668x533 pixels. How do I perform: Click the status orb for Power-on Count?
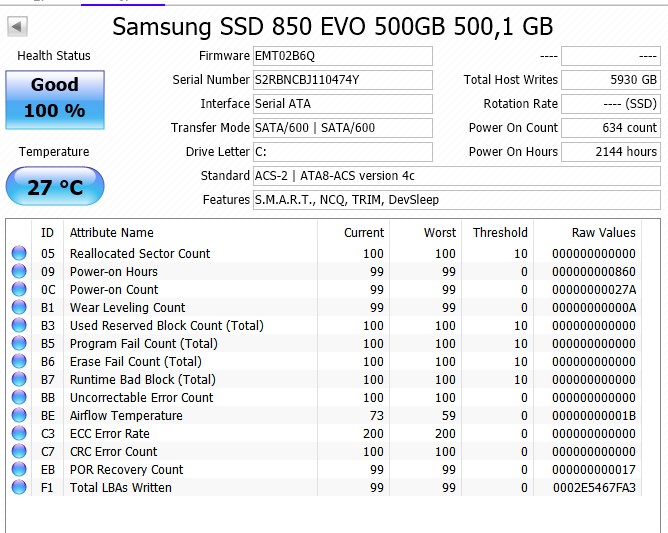[x=19, y=289]
